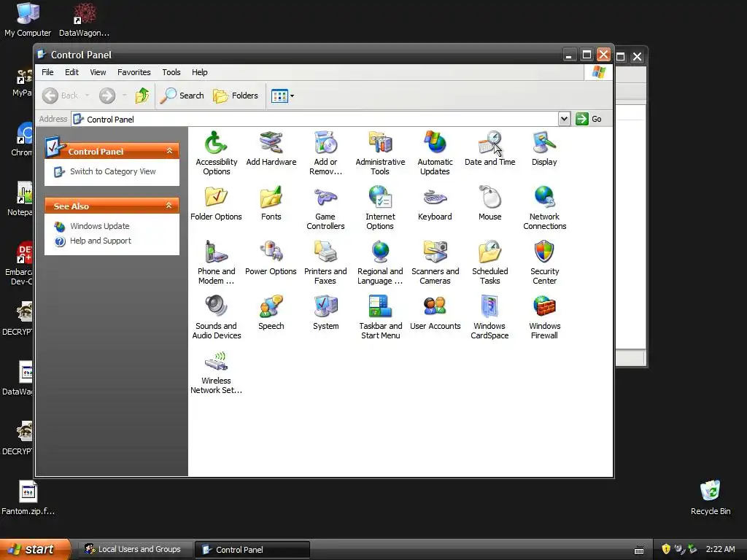This screenshot has width=747, height=560.
Task: Select the Recycle Bin desktop icon
Action: pyautogui.click(x=711, y=497)
